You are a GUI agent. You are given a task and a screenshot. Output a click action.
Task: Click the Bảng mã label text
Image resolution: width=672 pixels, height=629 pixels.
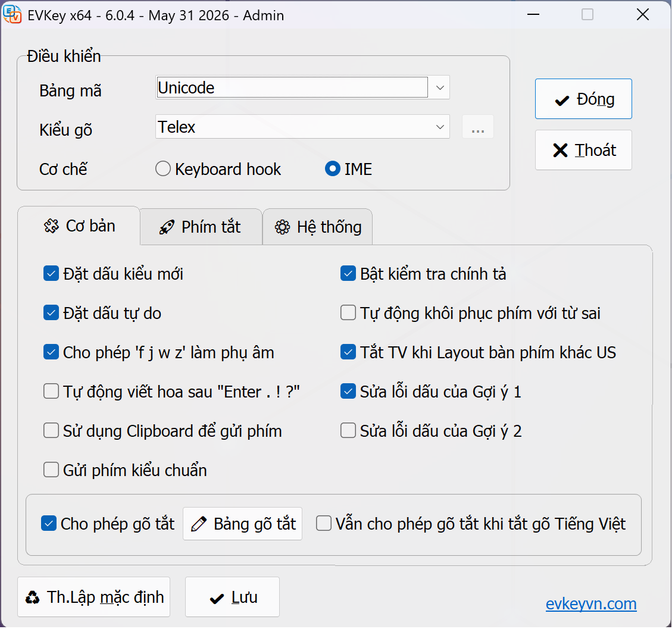[x=70, y=91]
